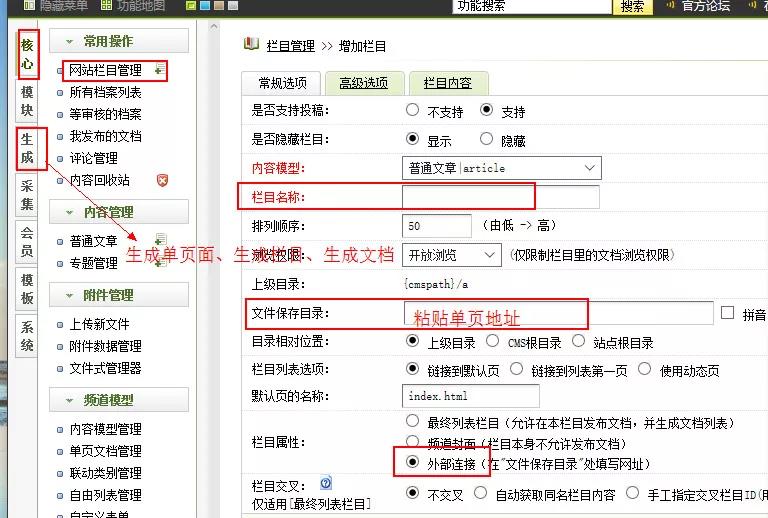Screen dimensions: 768x518
Task: Switch to the 常规选项 tab
Action: pyautogui.click(x=282, y=83)
